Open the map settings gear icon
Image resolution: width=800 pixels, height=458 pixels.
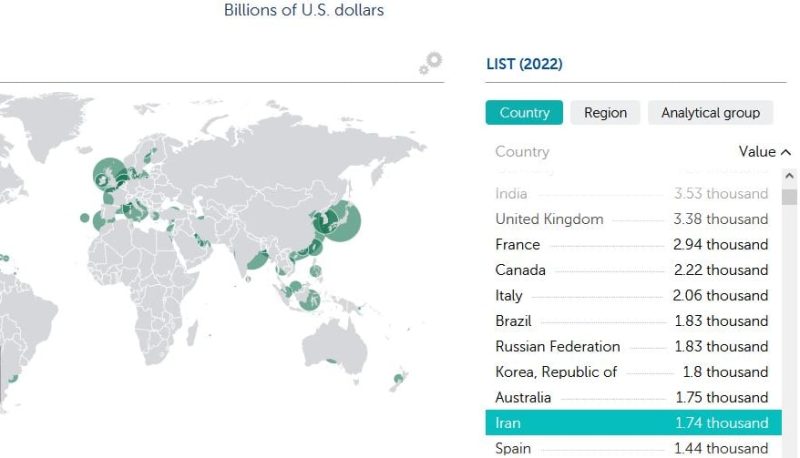coord(431,63)
